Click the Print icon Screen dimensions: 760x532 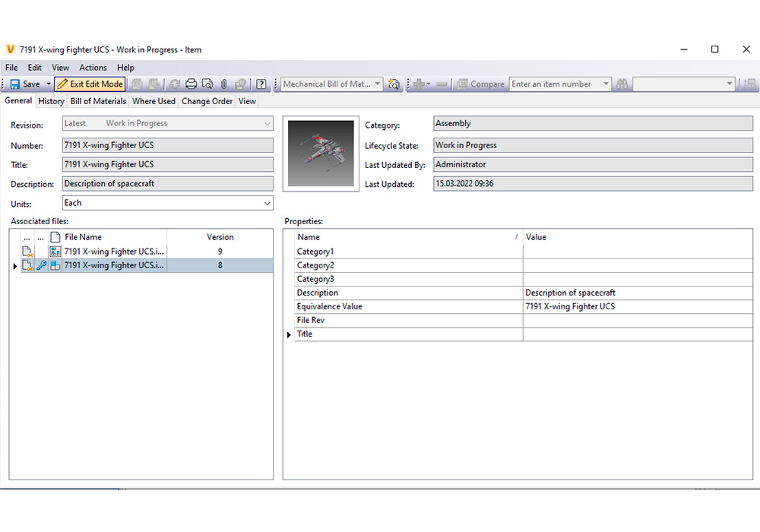click(x=191, y=84)
